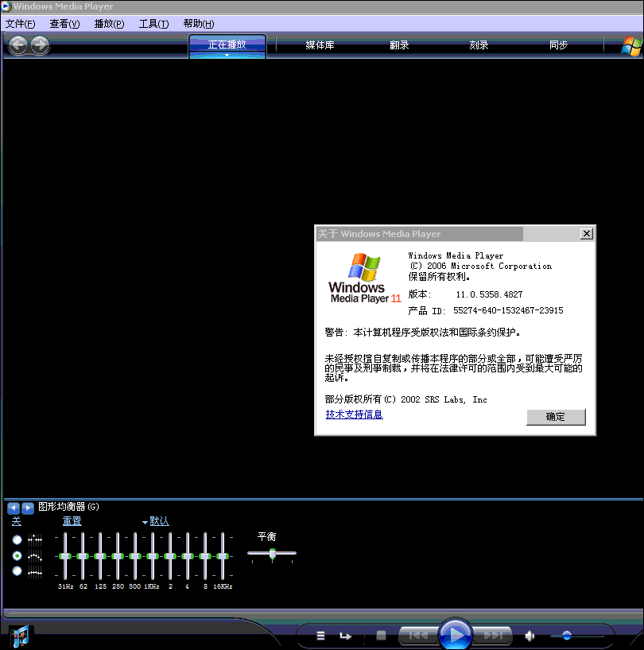Screen dimensions: 644x650
Task: Turn shuffle on with the list icon
Action: coord(320,636)
